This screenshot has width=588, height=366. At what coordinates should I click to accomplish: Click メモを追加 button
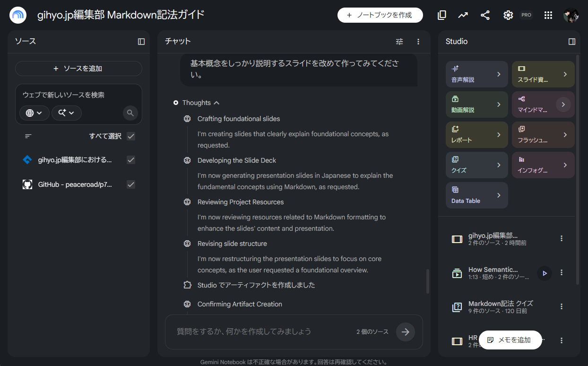point(510,340)
